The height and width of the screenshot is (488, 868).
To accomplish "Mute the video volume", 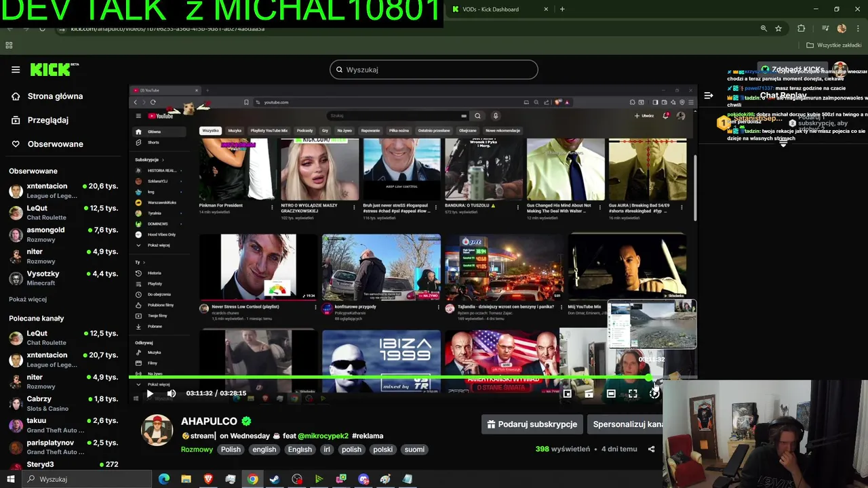I will [171, 393].
